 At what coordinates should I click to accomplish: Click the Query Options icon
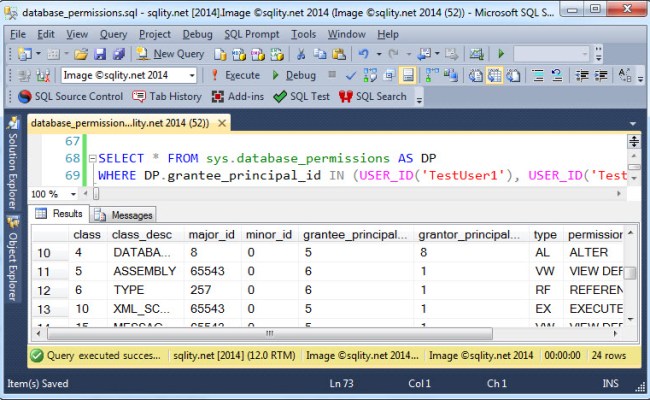point(389,75)
